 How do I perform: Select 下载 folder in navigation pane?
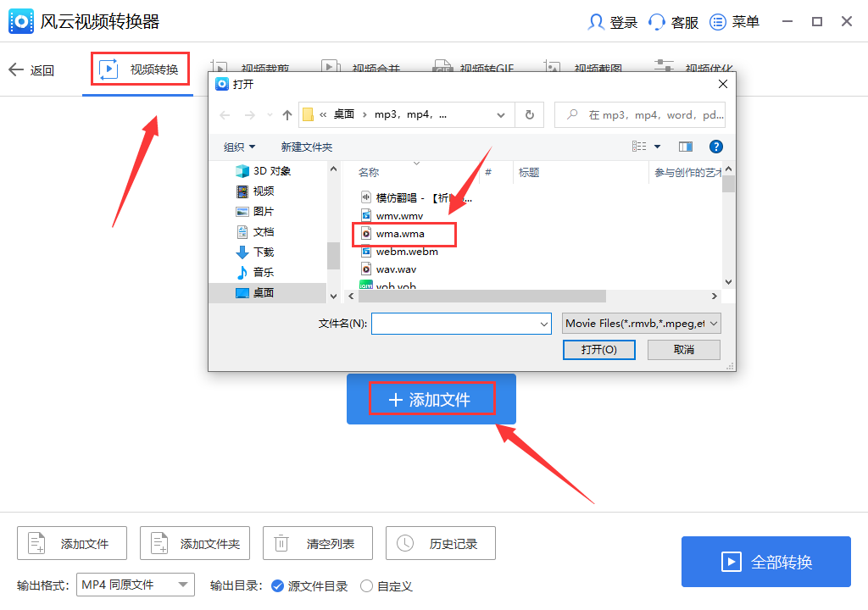[255, 252]
